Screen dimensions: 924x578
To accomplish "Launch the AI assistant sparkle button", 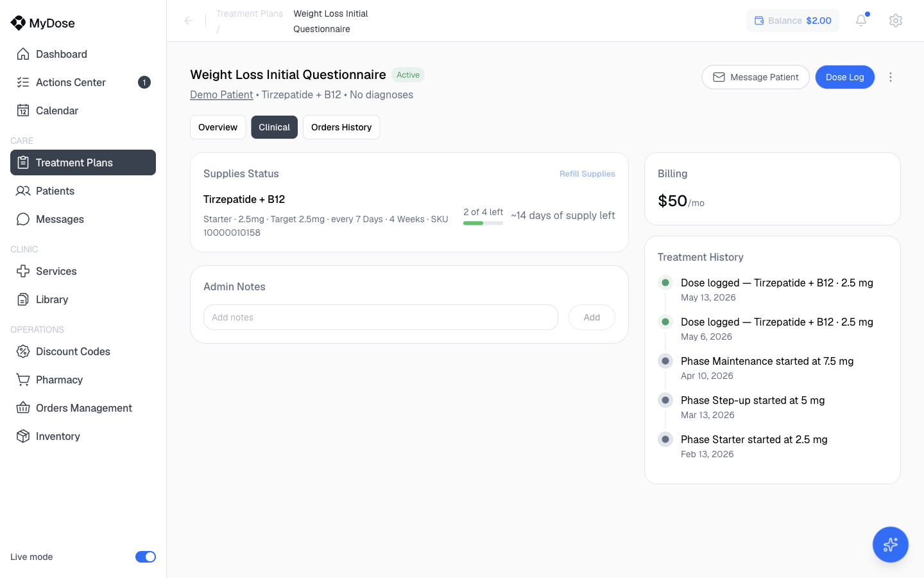I will [x=891, y=545].
